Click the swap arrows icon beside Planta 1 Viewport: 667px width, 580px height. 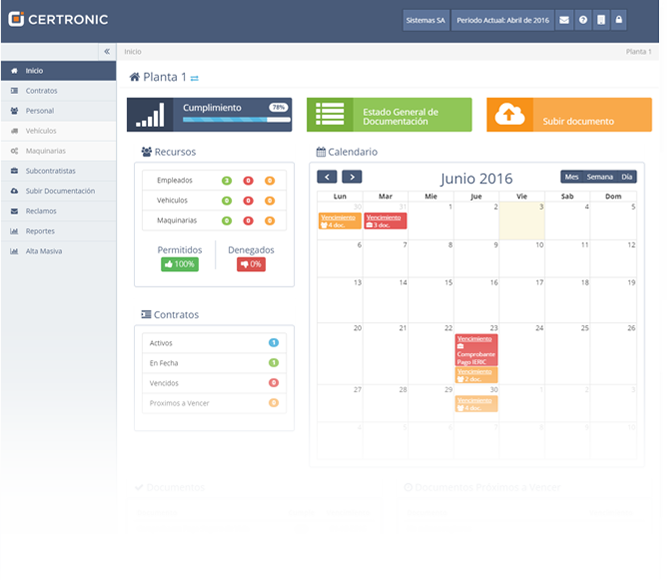[x=195, y=78]
